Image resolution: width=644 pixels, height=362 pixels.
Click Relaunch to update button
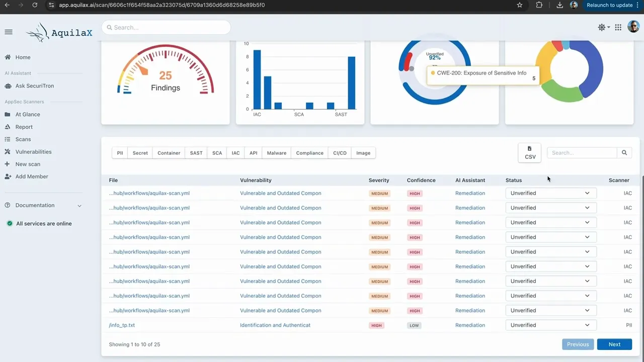tap(609, 5)
